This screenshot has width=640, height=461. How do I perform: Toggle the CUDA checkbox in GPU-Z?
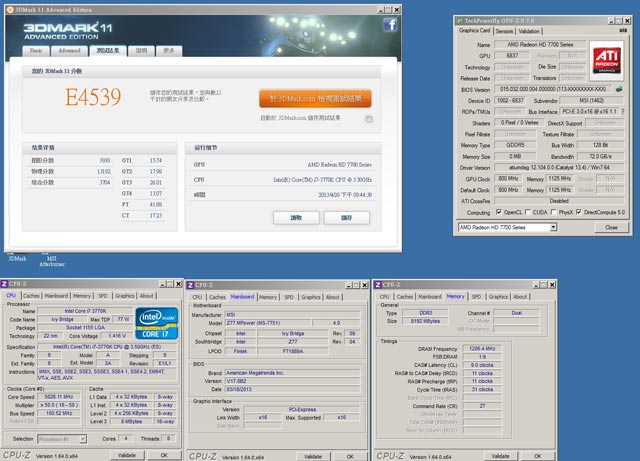click(528, 212)
